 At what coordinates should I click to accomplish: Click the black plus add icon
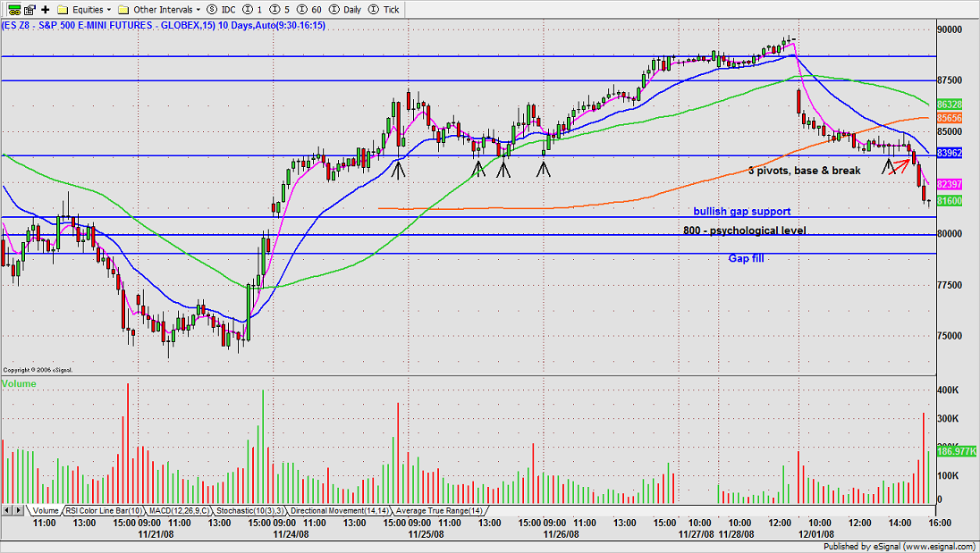pyautogui.click(x=45, y=9)
